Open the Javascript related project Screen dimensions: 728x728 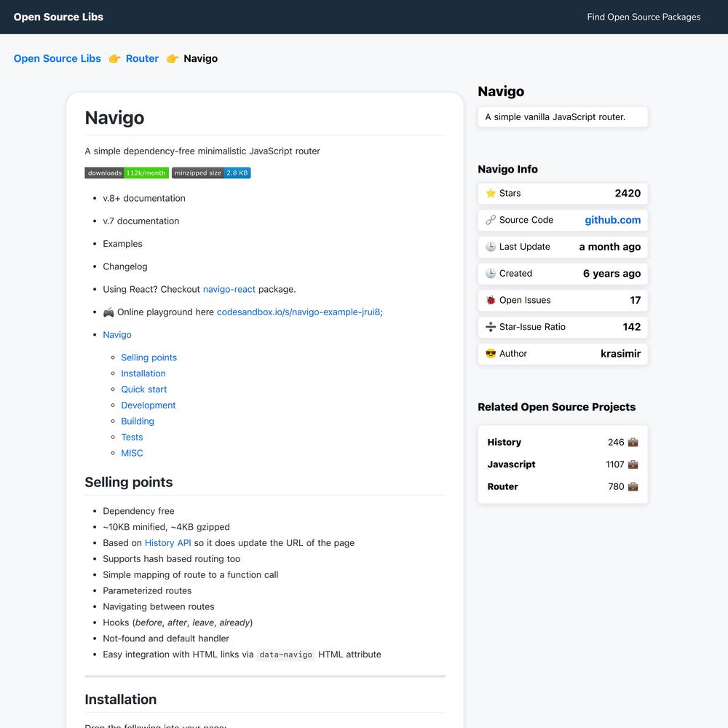click(511, 464)
